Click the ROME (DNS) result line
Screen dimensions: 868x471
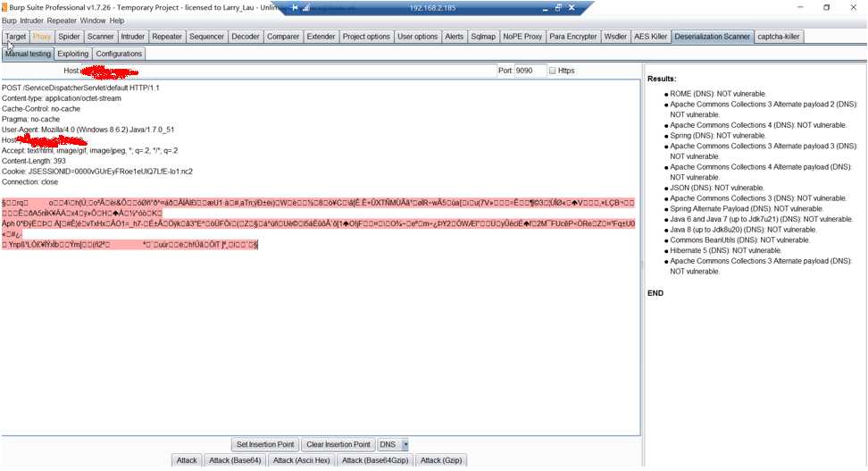click(x=717, y=94)
